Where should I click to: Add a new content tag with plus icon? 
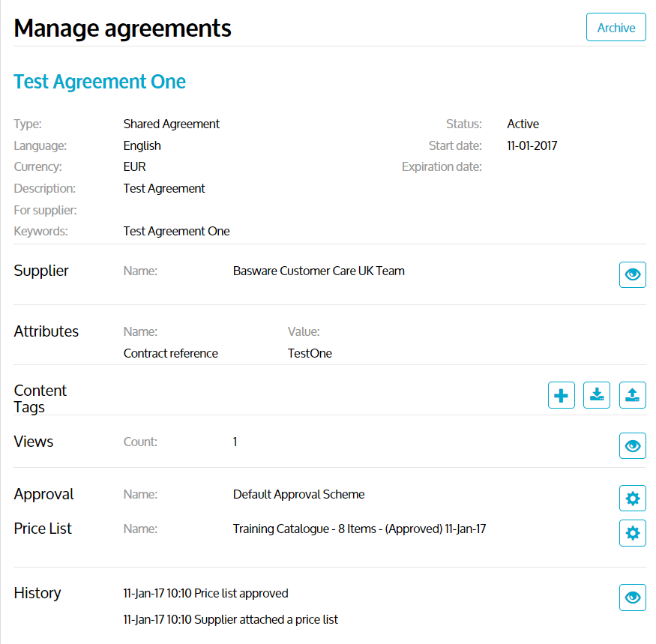tap(562, 395)
